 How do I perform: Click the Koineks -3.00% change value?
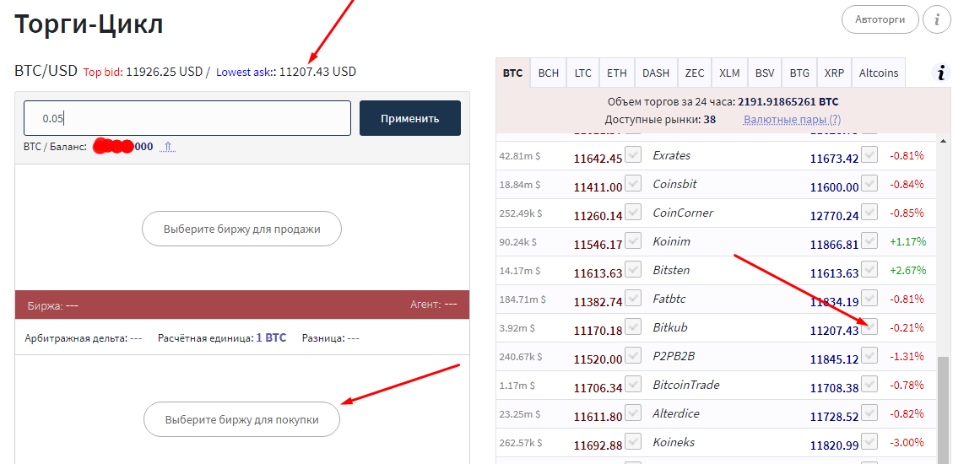(x=907, y=443)
